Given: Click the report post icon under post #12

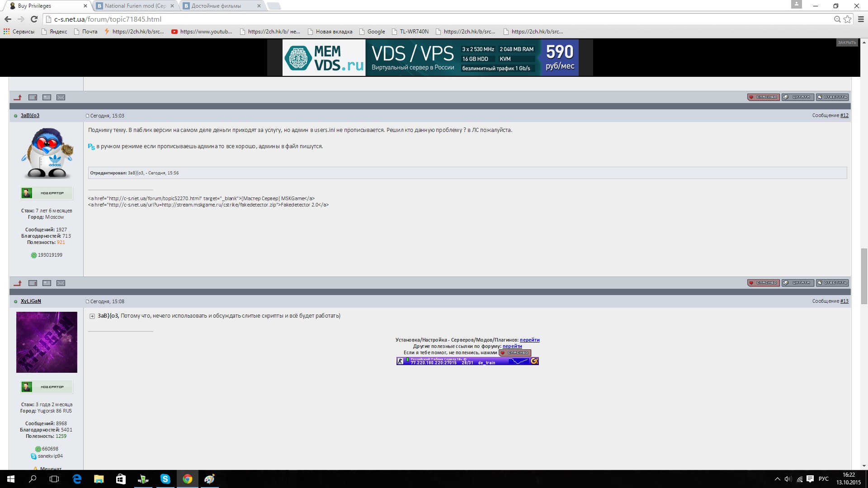Looking at the screenshot, I should [x=33, y=283].
